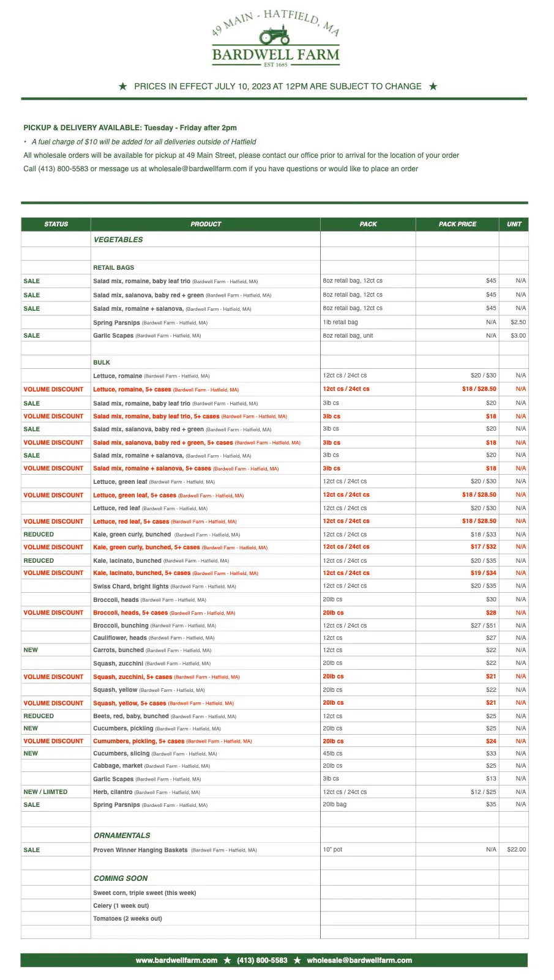Image resolution: width=554 pixels, height=980 pixels.
Task: Click the wholesale email address in the intro paragraph
Action: (198, 169)
